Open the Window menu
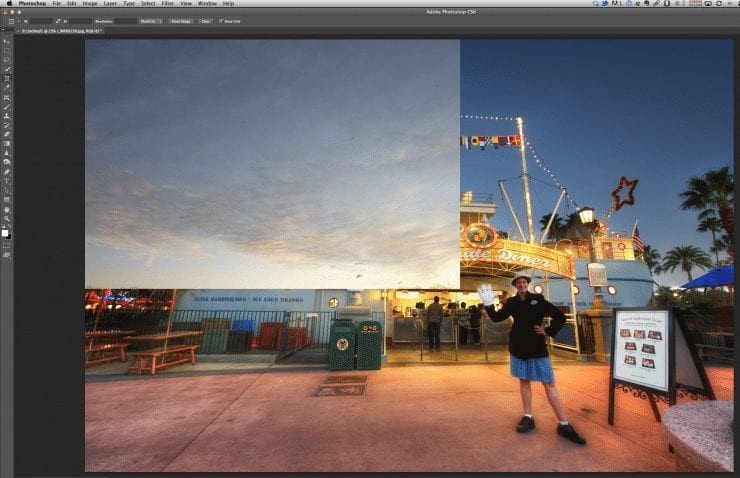The height and width of the screenshot is (478, 740). click(x=207, y=3)
